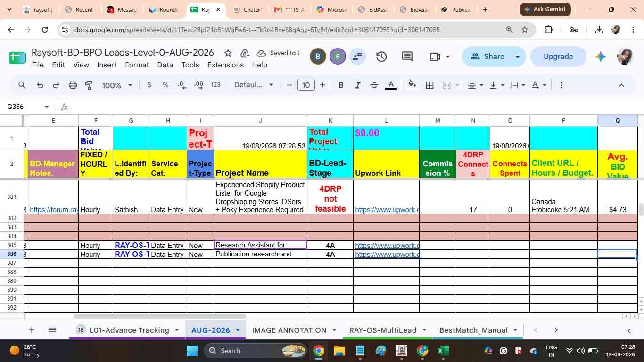
Task: Open the Extensions menu
Action: pyautogui.click(x=225, y=65)
